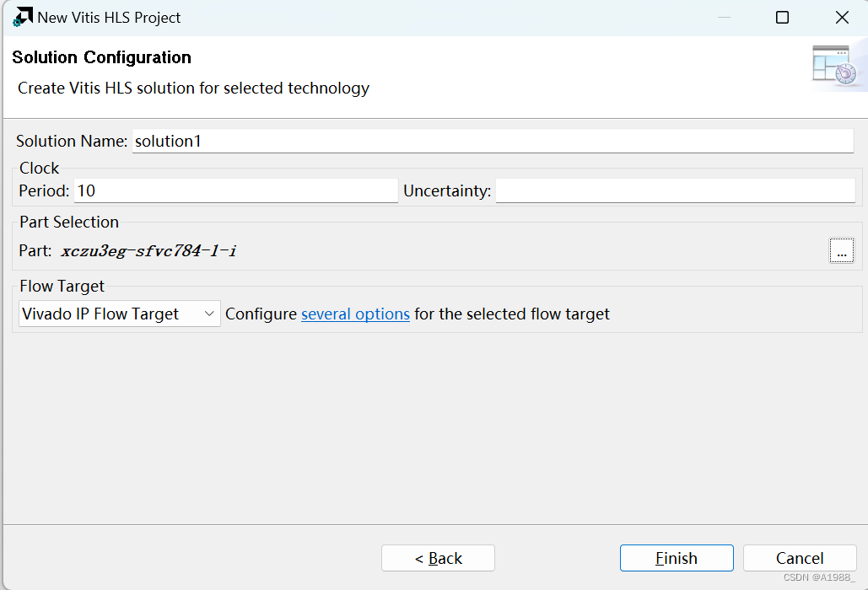Maximize the project wizard window
Viewport: 868px width, 590px height.
click(782, 18)
